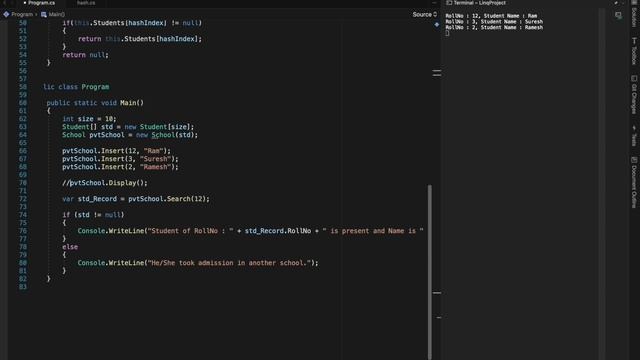This screenshot has width=640, height=360.
Task: Place cursor on 'int size = 10;' line
Action: point(89,119)
